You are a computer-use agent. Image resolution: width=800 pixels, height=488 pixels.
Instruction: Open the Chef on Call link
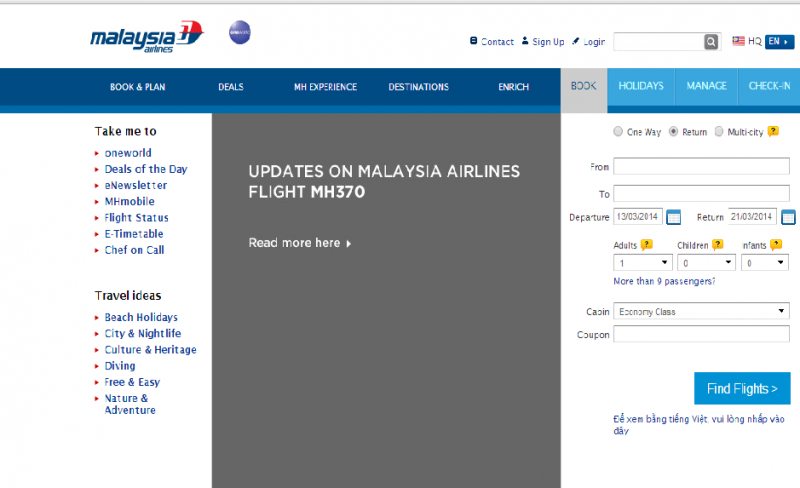tap(134, 250)
